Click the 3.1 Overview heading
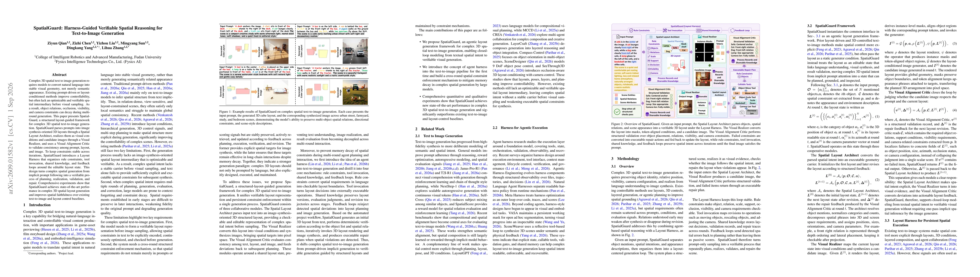980x277 pixels. coord(623,166)
